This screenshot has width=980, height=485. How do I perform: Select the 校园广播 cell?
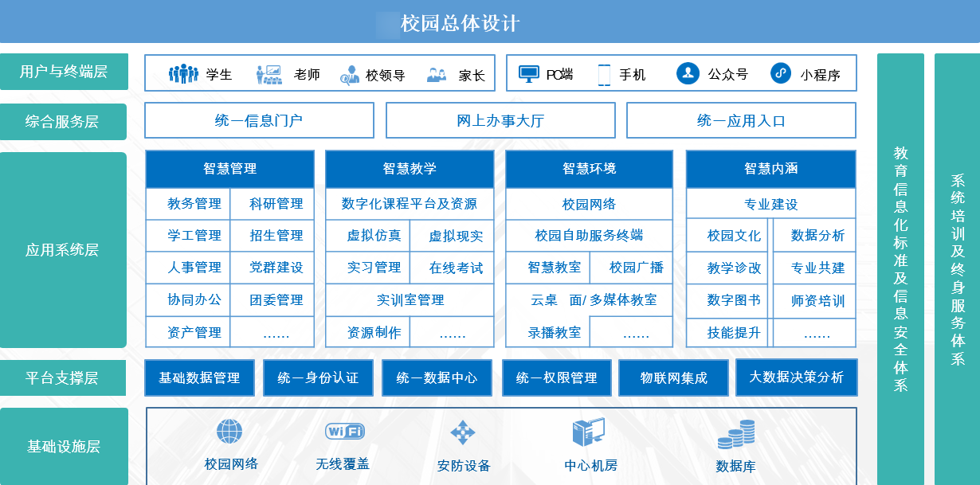[632, 268]
